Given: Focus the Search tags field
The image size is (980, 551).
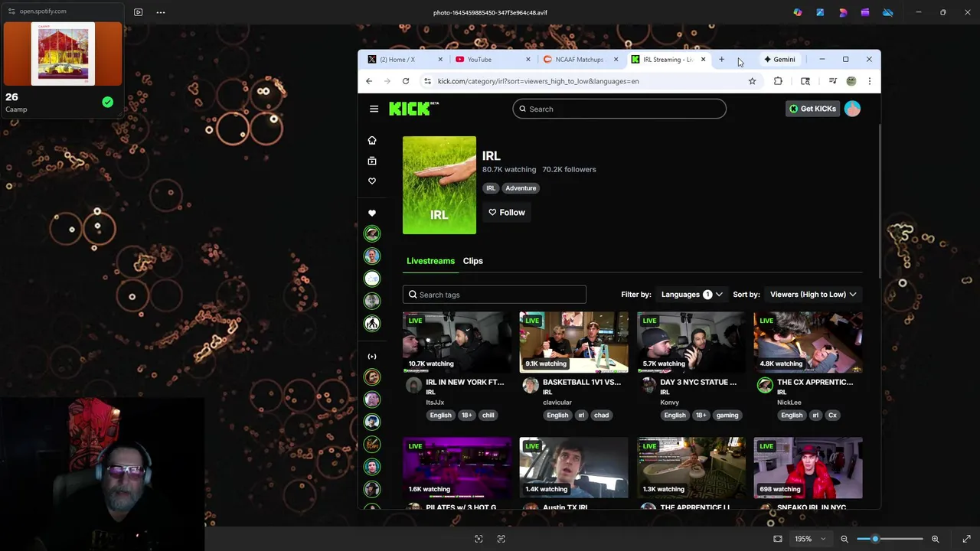Looking at the screenshot, I should (495, 295).
